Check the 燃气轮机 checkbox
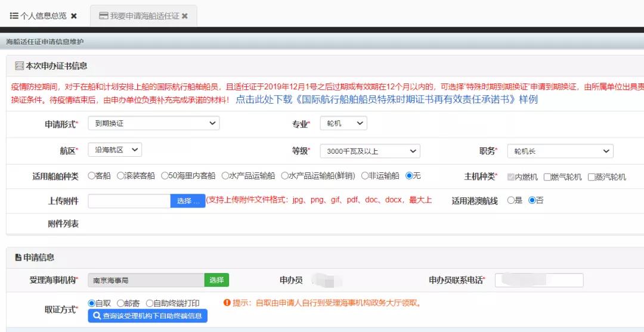The height and width of the screenshot is (332, 644). point(547,177)
